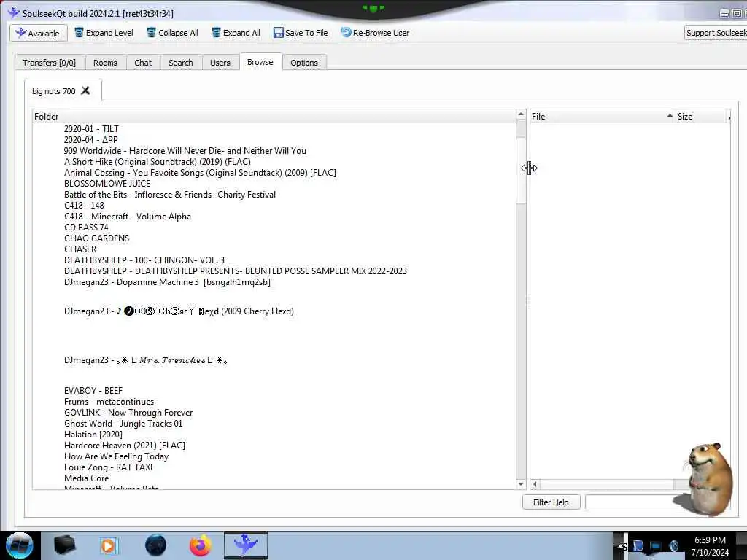
Task: Go to the Users tab
Action: [x=220, y=63]
